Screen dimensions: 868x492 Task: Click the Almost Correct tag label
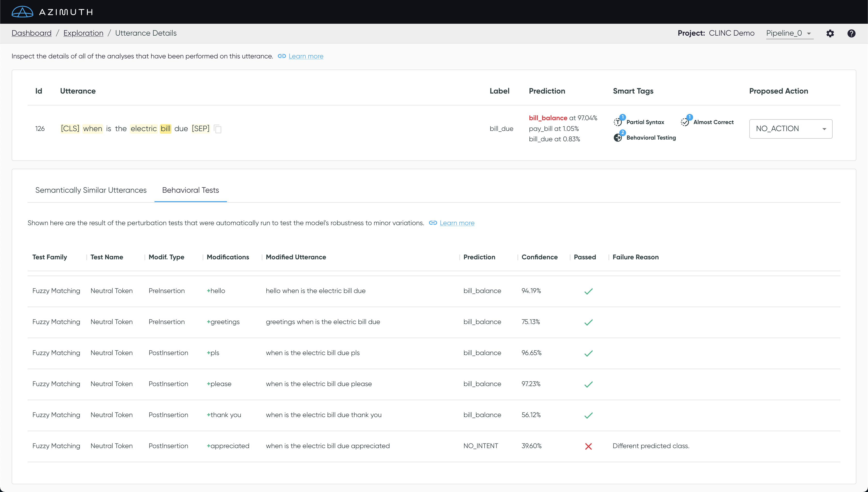point(713,122)
